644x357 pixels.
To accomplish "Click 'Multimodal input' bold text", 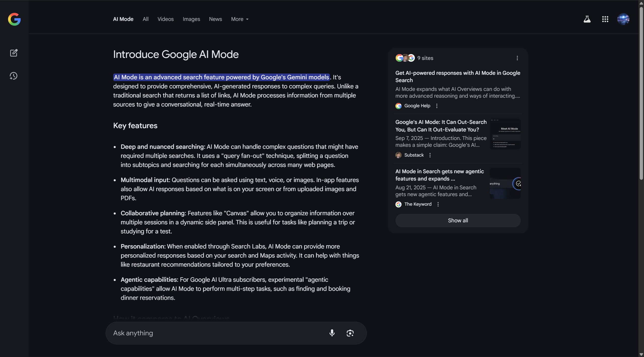I will pos(145,180).
